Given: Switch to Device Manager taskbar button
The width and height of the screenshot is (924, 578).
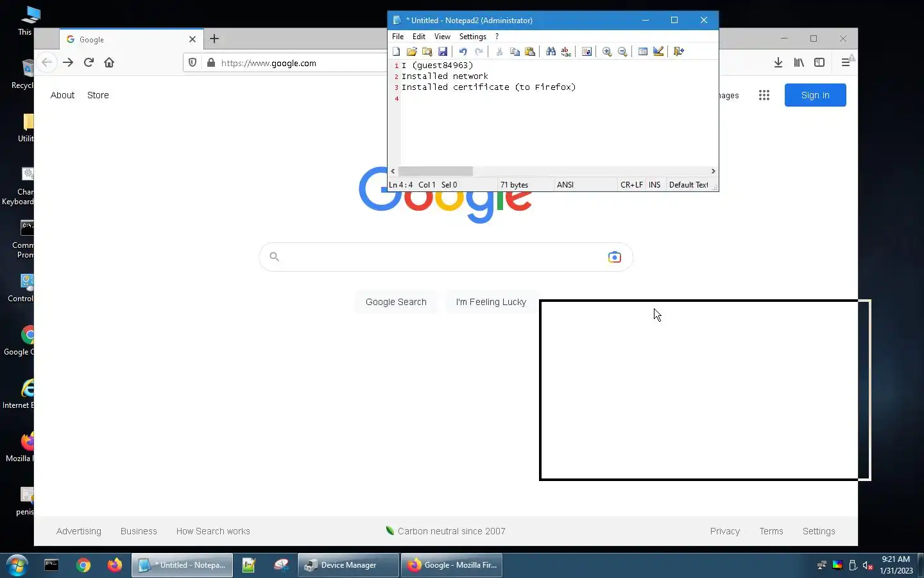Looking at the screenshot, I should (x=348, y=565).
